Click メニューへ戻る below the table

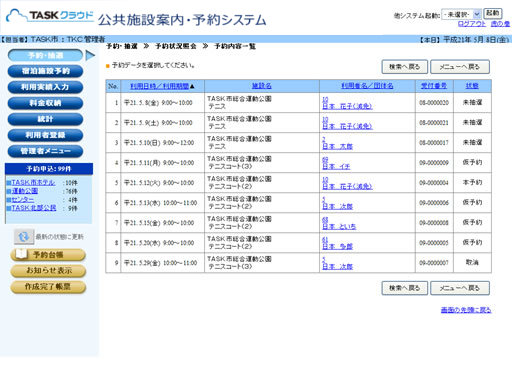pyautogui.click(x=460, y=288)
